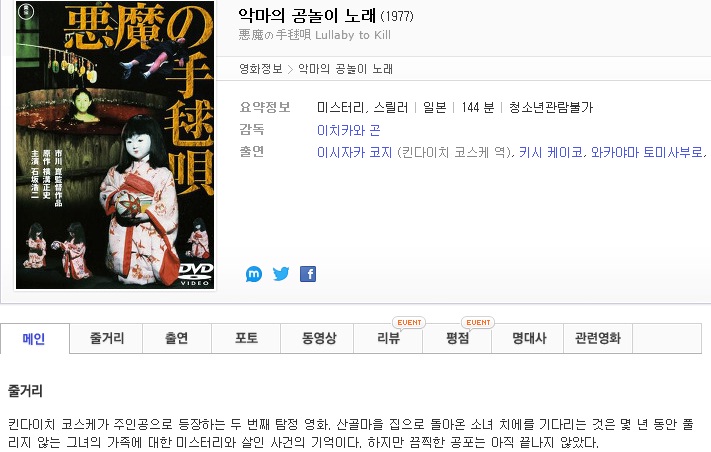Open the 동영상 video tab

(317, 338)
